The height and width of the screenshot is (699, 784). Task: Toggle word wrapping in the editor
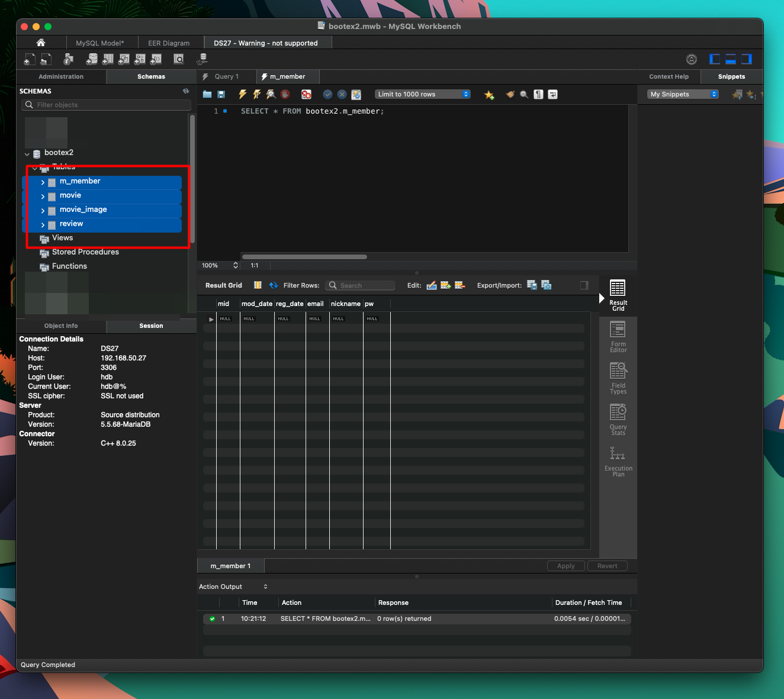[552, 94]
